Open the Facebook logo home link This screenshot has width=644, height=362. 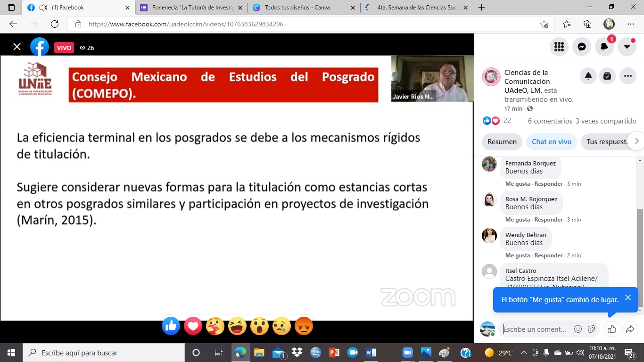tap(40, 47)
